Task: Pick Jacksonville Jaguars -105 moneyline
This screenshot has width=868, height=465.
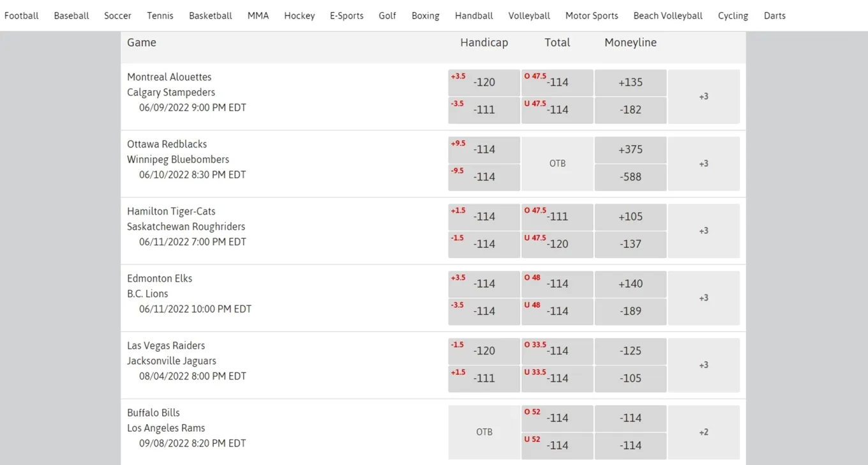Action: tap(631, 378)
